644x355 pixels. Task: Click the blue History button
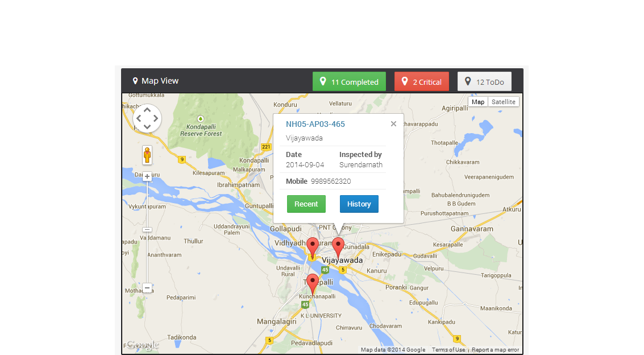pyautogui.click(x=359, y=204)
